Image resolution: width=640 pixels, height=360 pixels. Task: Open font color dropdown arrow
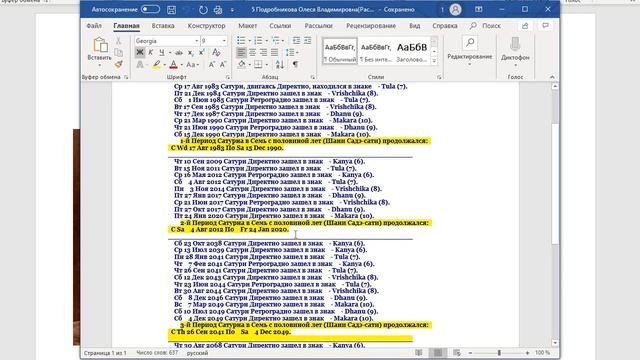(182, 65)
